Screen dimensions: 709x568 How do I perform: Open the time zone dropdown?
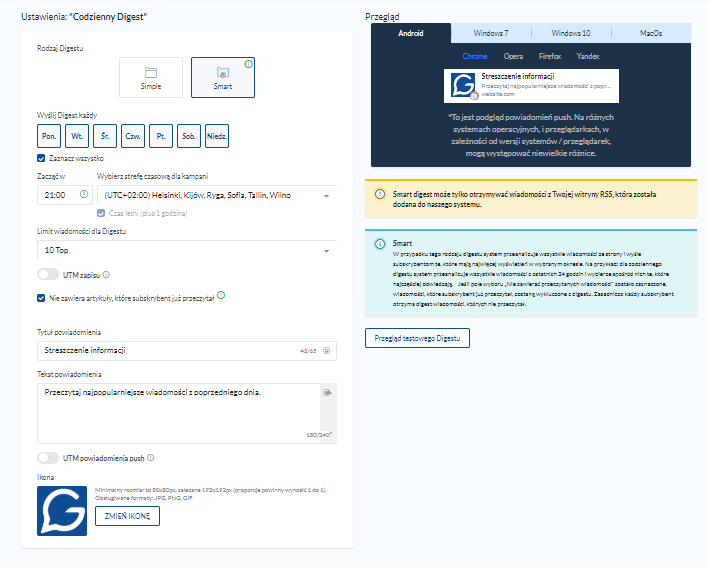[217, 195]
